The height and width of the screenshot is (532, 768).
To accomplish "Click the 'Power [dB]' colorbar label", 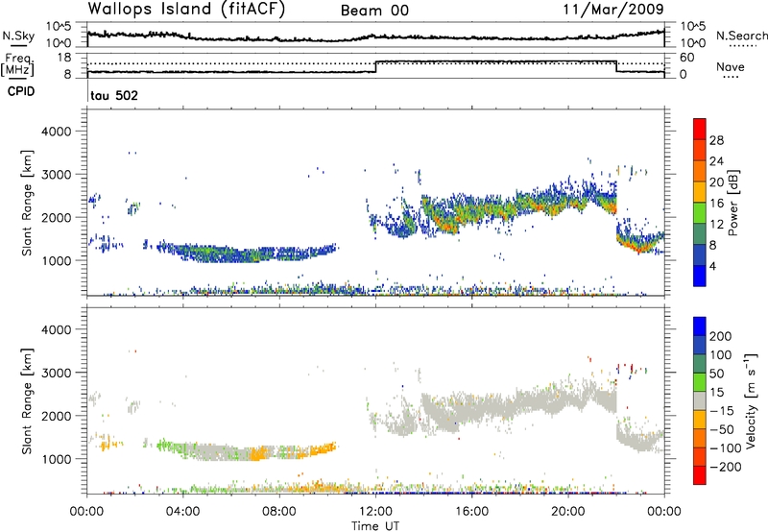I will click(732, 203).
